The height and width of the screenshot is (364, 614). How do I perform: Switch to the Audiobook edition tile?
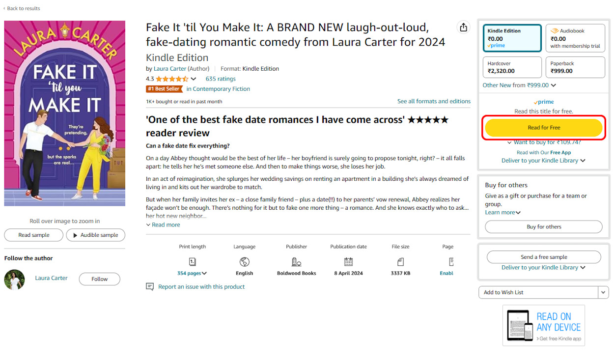pyautogui.click(x=575, y=38)
